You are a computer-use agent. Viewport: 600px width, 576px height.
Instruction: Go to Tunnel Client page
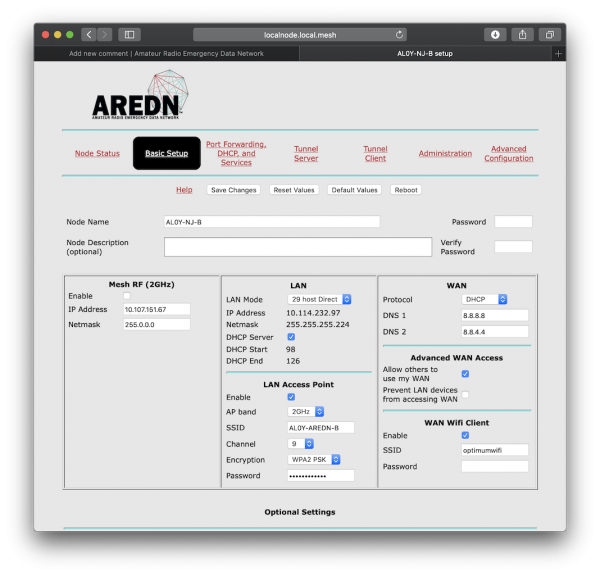pos(375,153)
